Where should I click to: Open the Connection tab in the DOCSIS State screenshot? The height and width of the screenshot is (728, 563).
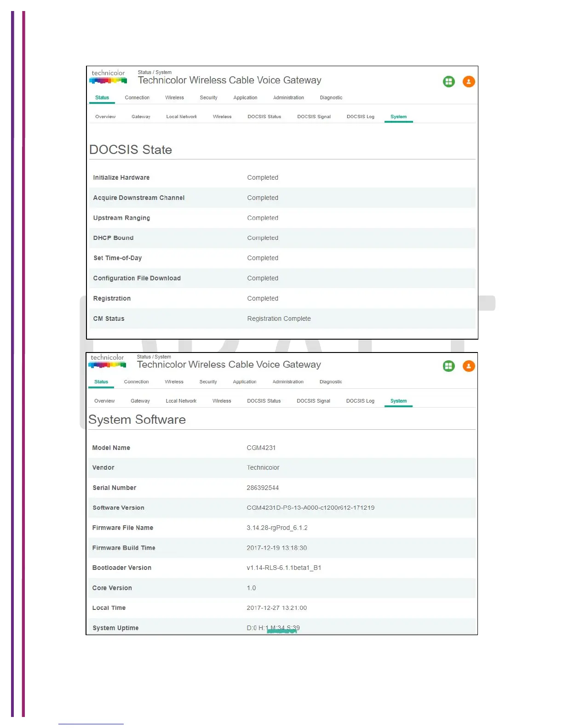(x=137, y=97)
